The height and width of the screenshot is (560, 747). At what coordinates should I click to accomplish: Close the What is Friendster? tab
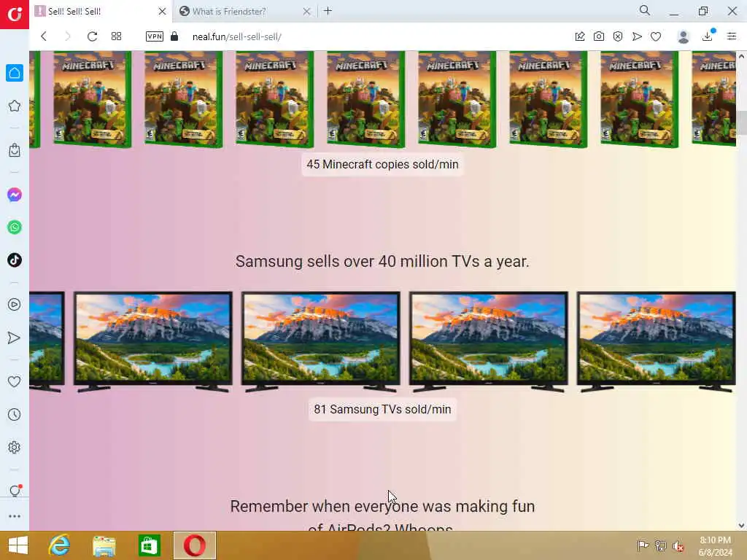click(307, 12)
